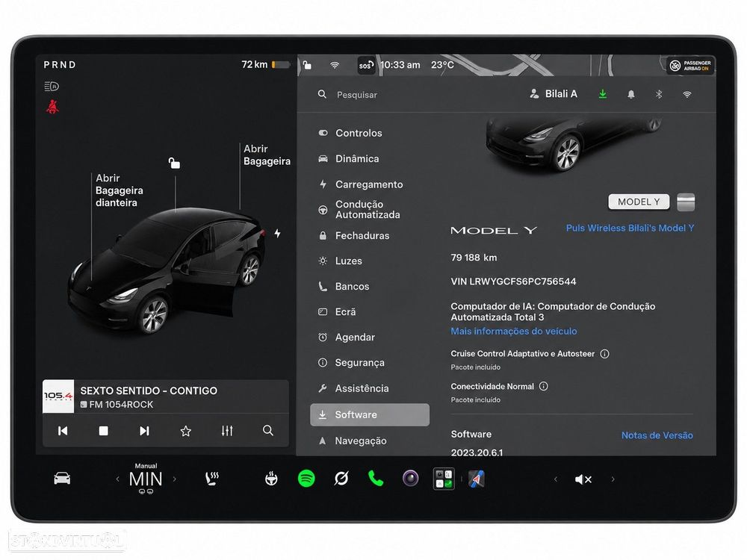This screenshot has width=747, height=560.
Task: Open Mais informações do veículo link
Action: (x=514, y=331)
